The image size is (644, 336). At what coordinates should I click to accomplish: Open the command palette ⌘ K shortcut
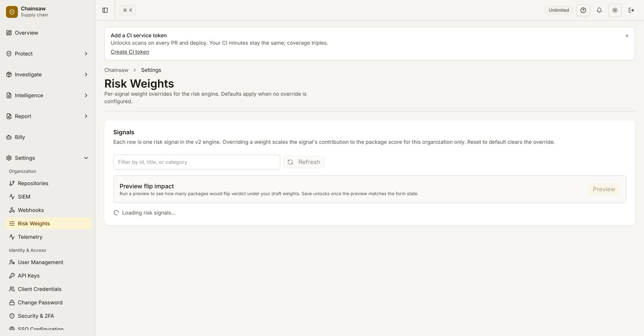coord(127,10)
